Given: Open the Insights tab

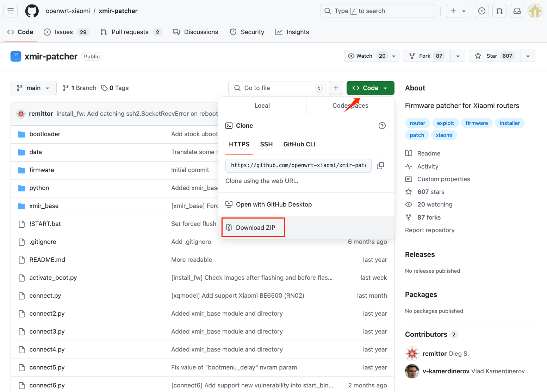Looking at the screenshot, I should (x=292, y=32).
